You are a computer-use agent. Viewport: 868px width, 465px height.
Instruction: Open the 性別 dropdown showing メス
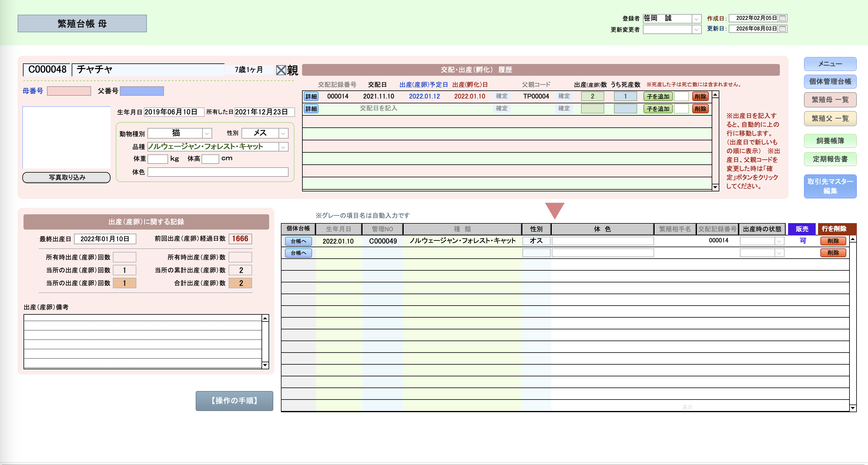pyautogui.click(x=283, y=133)
